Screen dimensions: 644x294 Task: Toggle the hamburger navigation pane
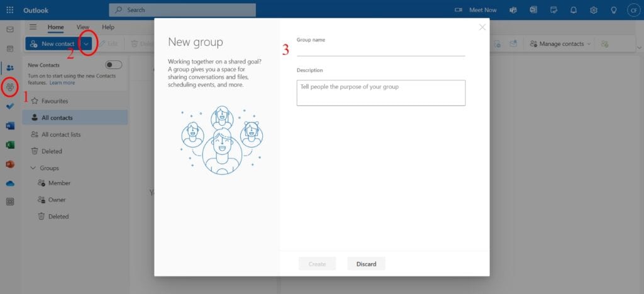point(33,27)
